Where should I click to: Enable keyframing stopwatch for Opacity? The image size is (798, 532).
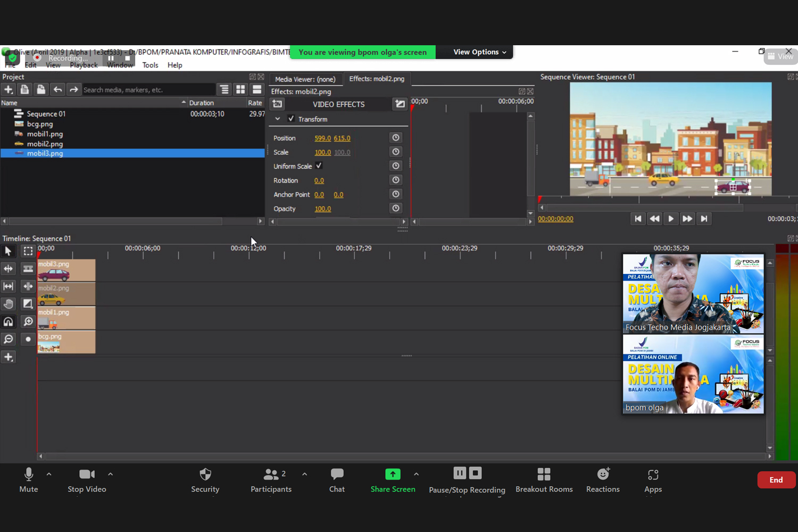pos(395,209)
